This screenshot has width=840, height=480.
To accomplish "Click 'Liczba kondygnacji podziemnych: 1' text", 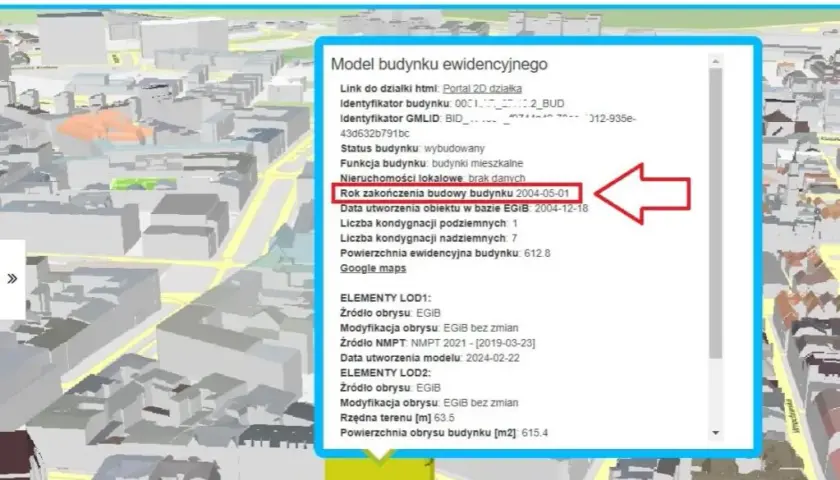I will point(429,223).
